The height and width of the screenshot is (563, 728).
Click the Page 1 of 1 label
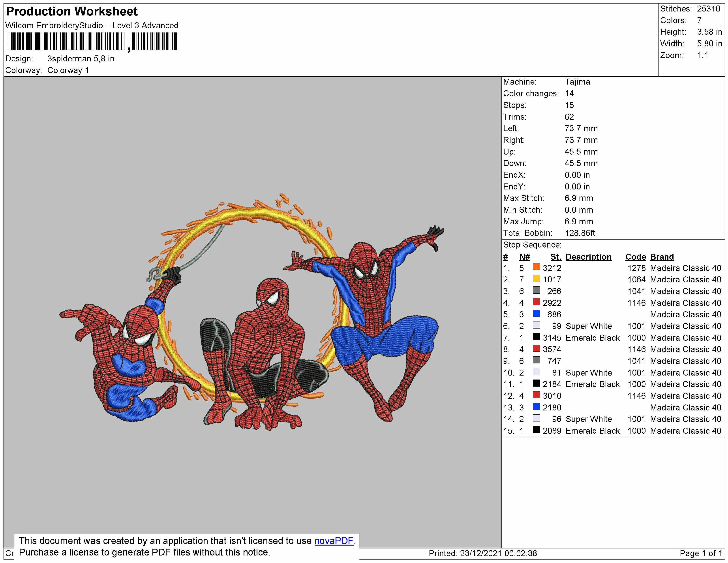pyautogui.click(x=701, y=553)
